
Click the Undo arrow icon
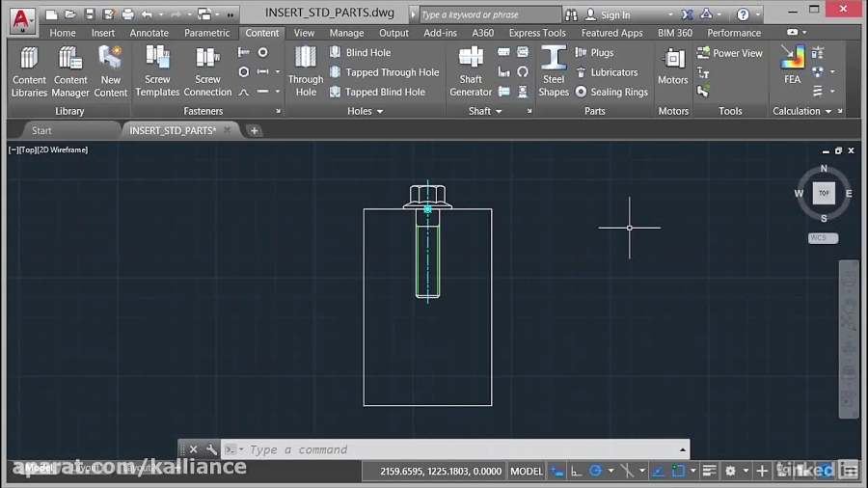coord(147,14)
